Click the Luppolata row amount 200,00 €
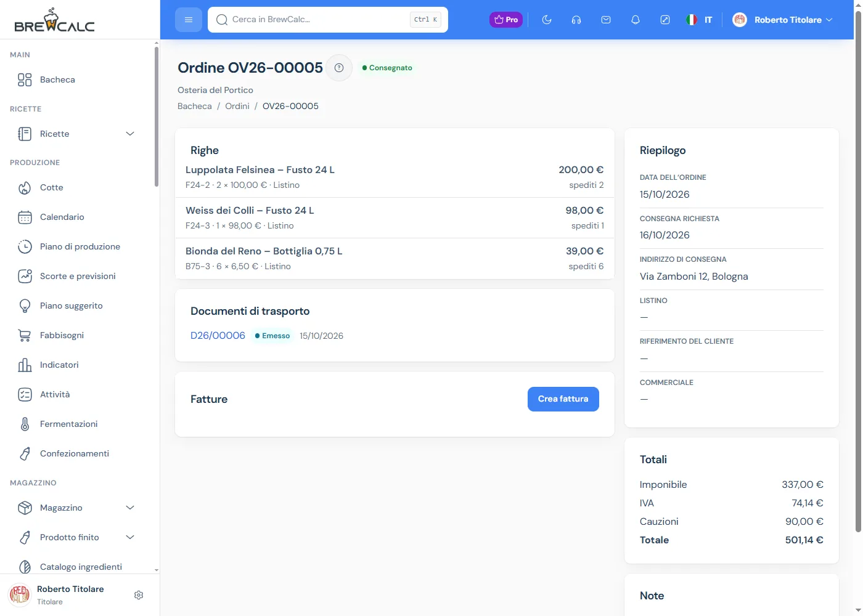863x616 pixels. click(581, 170)
